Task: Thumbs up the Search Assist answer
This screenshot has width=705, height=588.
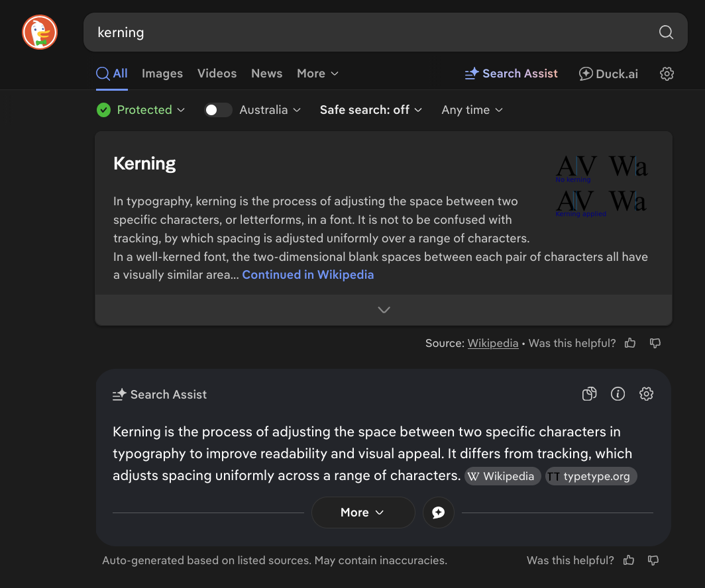Action: pyautogui.click(x=629, y=560)
